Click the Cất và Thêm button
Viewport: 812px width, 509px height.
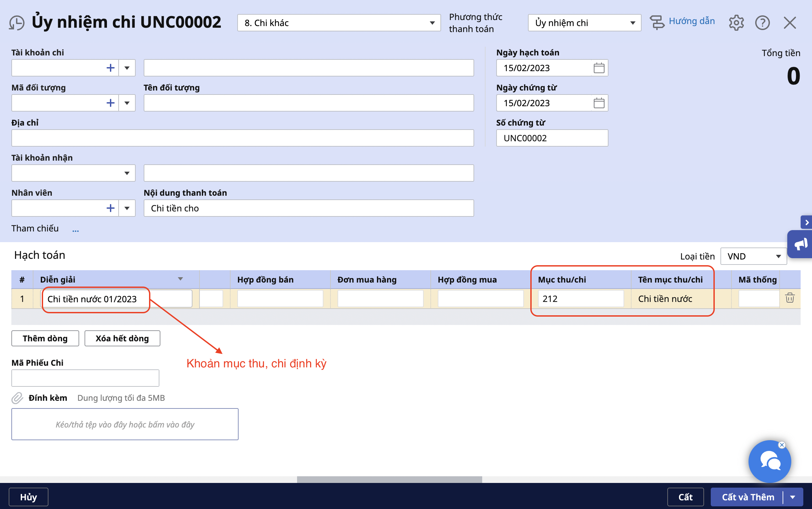coord(748,497)
